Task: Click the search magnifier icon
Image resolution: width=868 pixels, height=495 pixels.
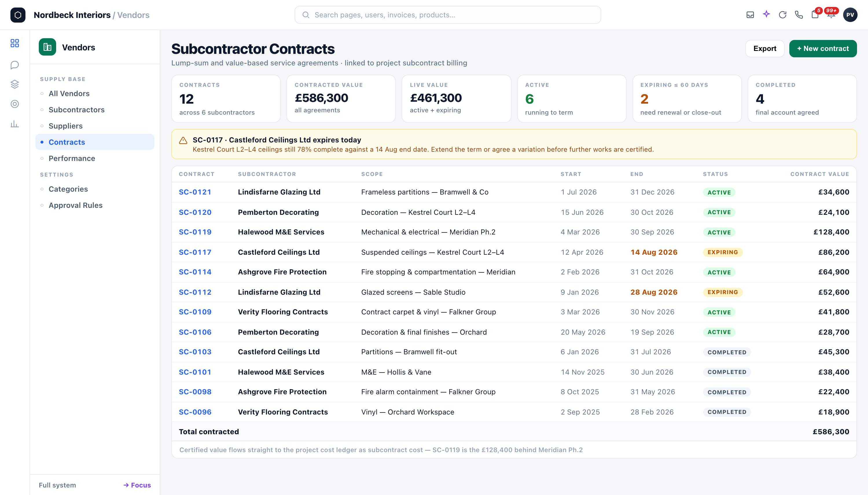Action: (x=306, y=15)
